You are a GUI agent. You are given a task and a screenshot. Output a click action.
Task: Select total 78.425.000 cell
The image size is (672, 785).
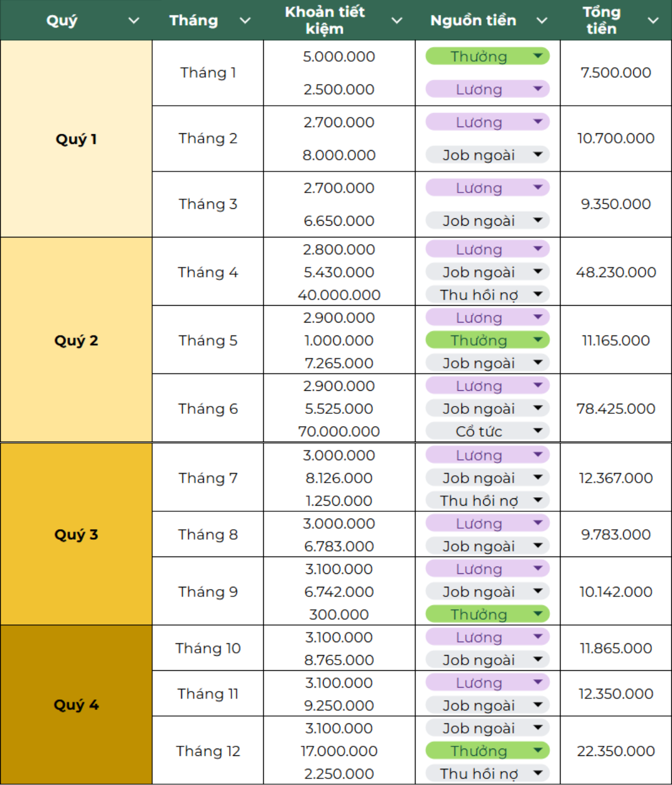[x=615, y=409]
